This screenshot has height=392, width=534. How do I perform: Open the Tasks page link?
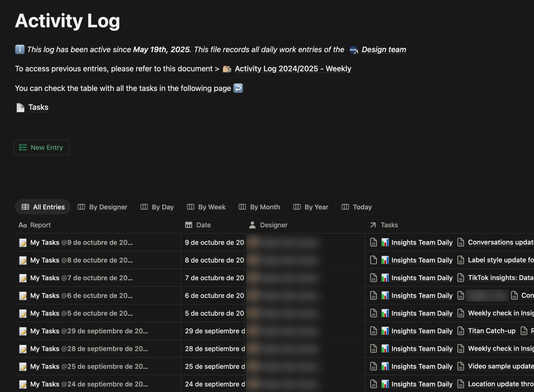38,107
